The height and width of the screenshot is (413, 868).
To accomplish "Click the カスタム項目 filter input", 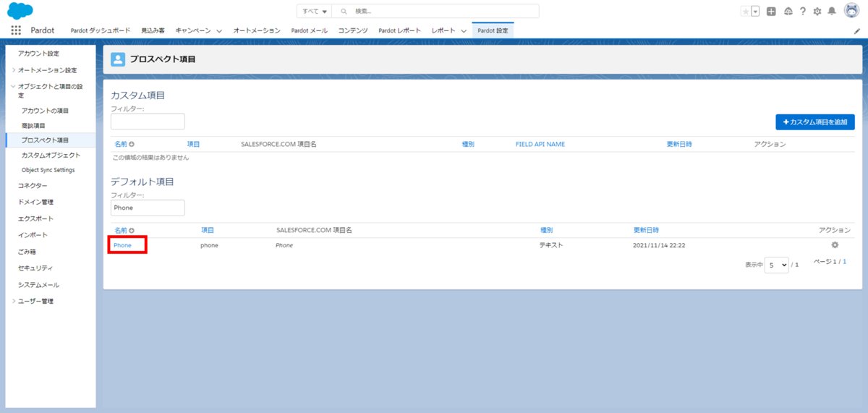I will (148, 122).
